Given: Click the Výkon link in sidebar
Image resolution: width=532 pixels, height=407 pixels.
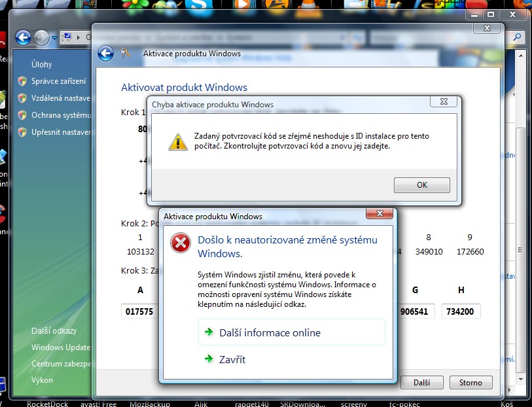Looking at the screenshot, I should coord(42,380).
